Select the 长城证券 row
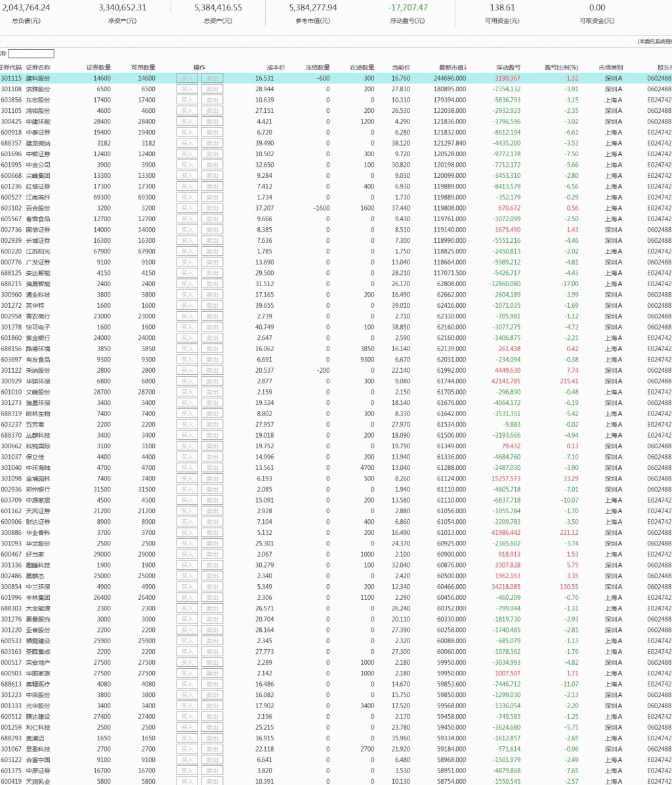Viewport: 672px width, 785px height. coord(336,240)
